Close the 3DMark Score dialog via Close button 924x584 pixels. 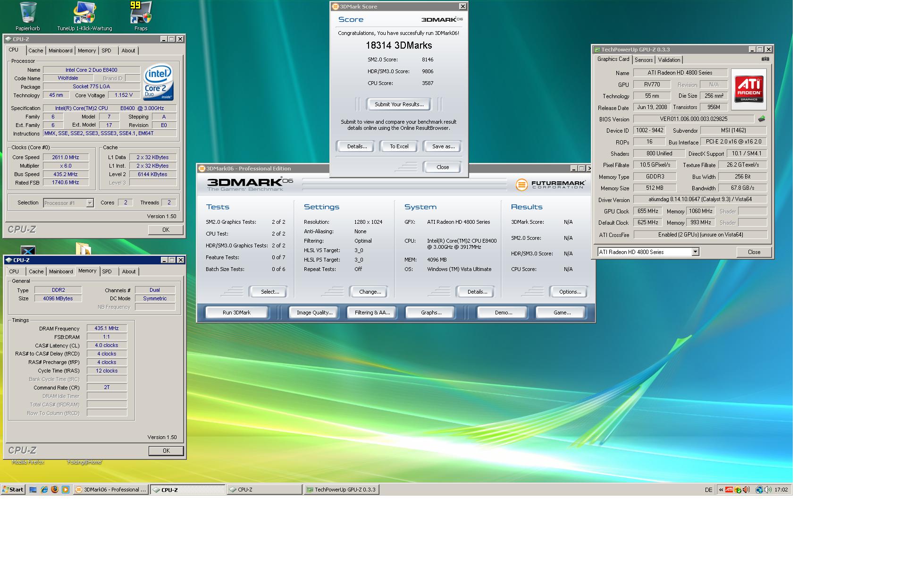point(443,167)
